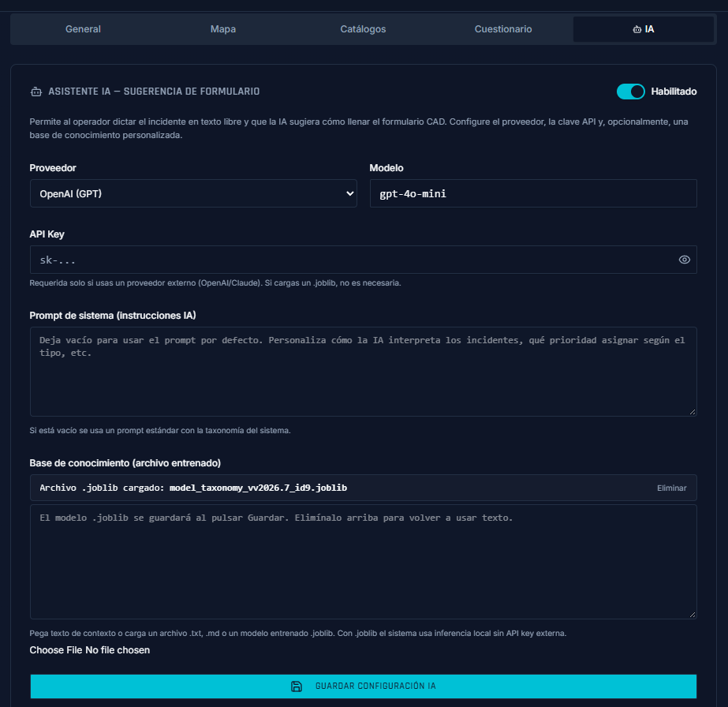This screenshot has height=707, width=728.
Task: Click the 'API Key' field label
Action: 47,234
